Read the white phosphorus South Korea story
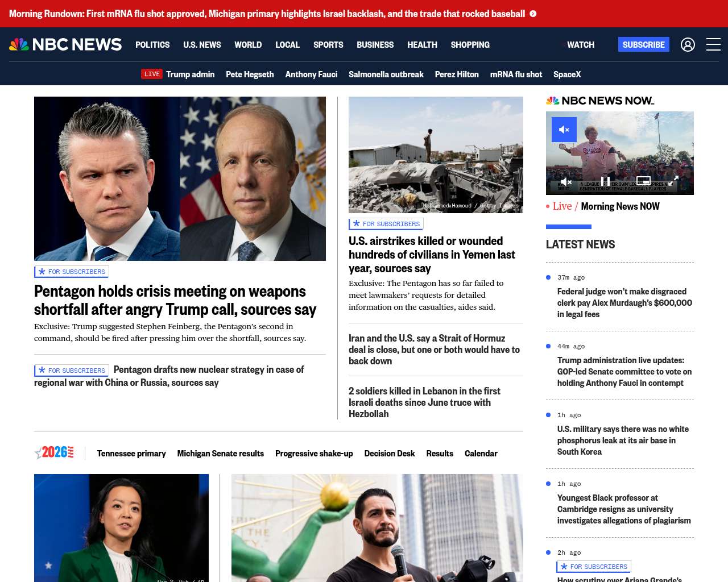Viewport: 728px width, 582px height. (623, 440)
